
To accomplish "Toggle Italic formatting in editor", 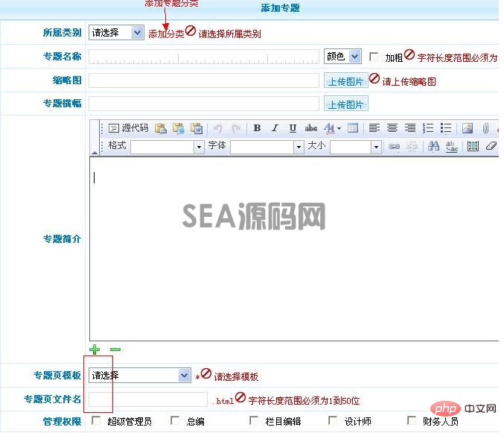I will (x=275, y=128).
